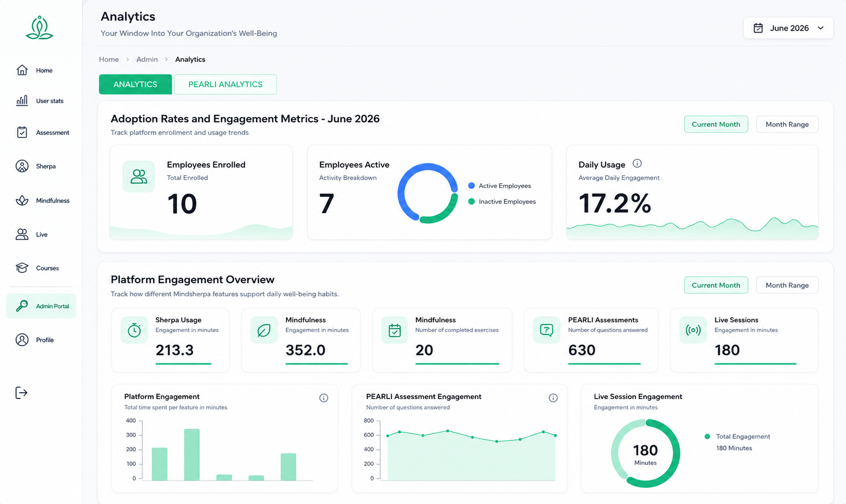Click the logout arrow icon

point(21,393)
